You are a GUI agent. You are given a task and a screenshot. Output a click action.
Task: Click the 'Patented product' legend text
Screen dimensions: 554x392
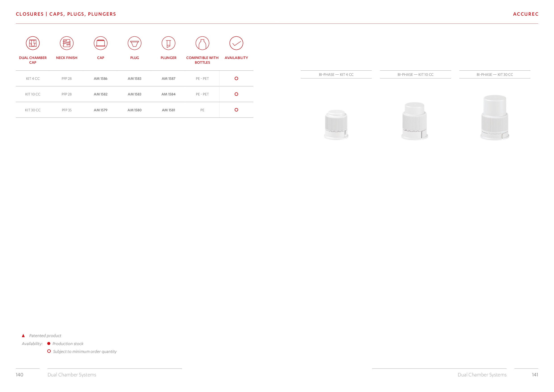(x=45, y=336)
